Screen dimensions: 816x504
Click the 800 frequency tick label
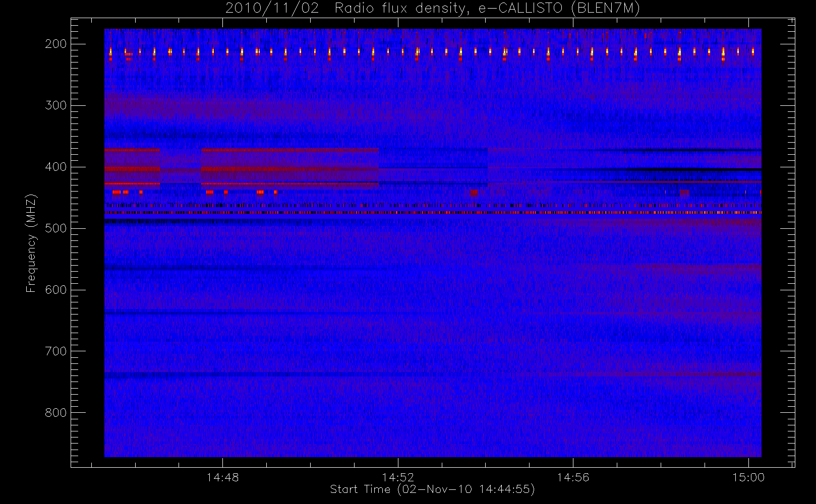point(56,413)
